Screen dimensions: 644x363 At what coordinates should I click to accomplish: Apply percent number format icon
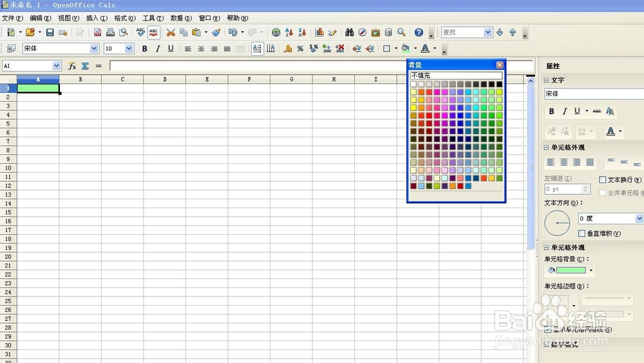point(300,48)
